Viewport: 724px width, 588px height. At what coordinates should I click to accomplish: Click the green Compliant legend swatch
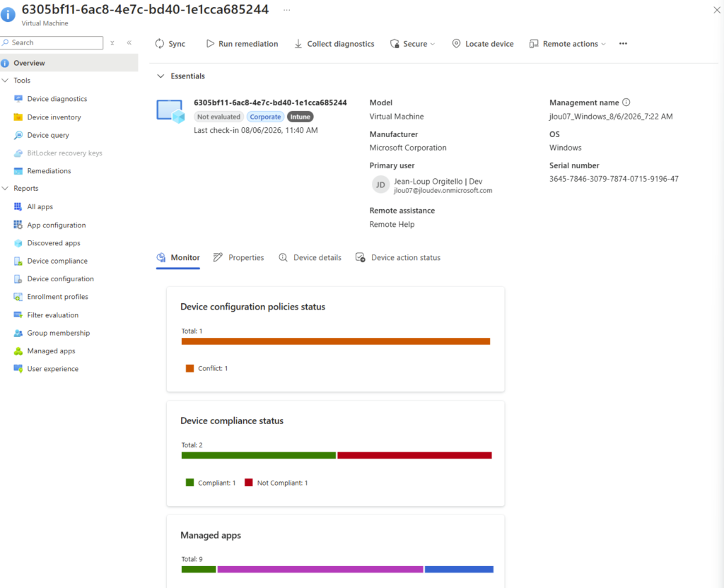pyautogui.click(x=189, y=482)
